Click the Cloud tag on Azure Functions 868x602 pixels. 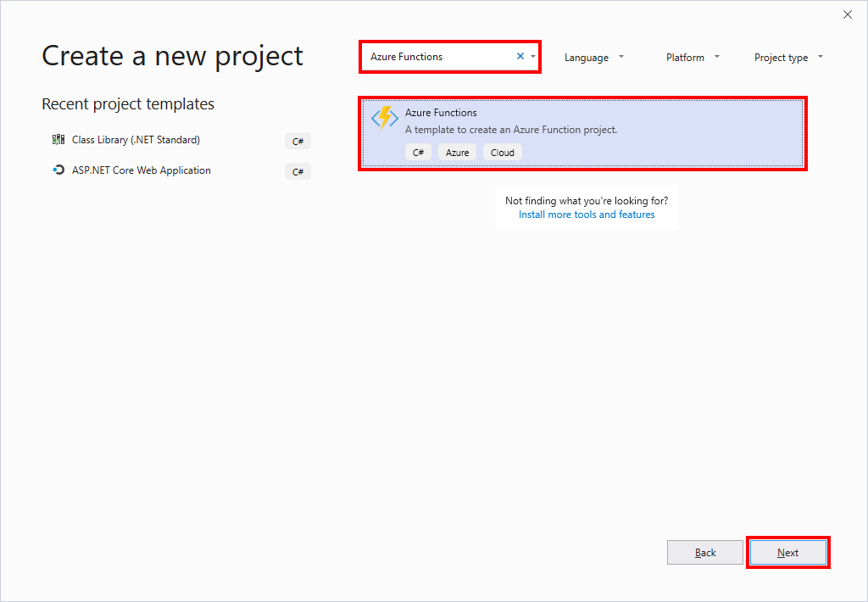[502, 153]
